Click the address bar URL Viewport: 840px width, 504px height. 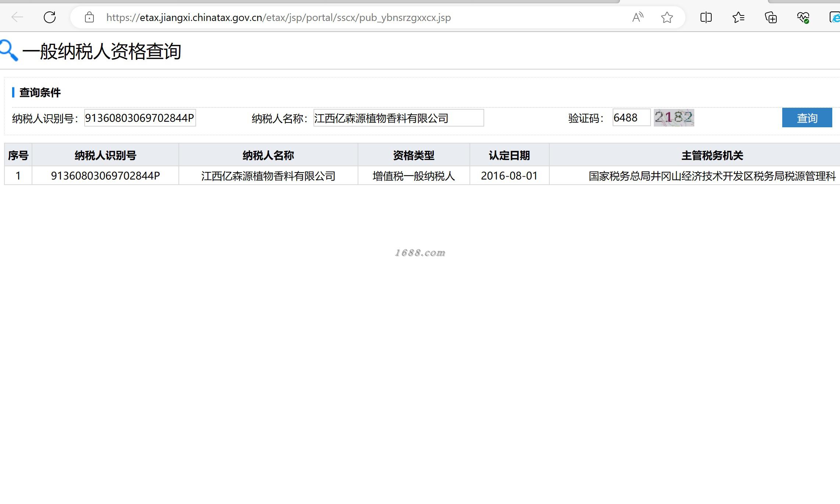pos(278,17)
